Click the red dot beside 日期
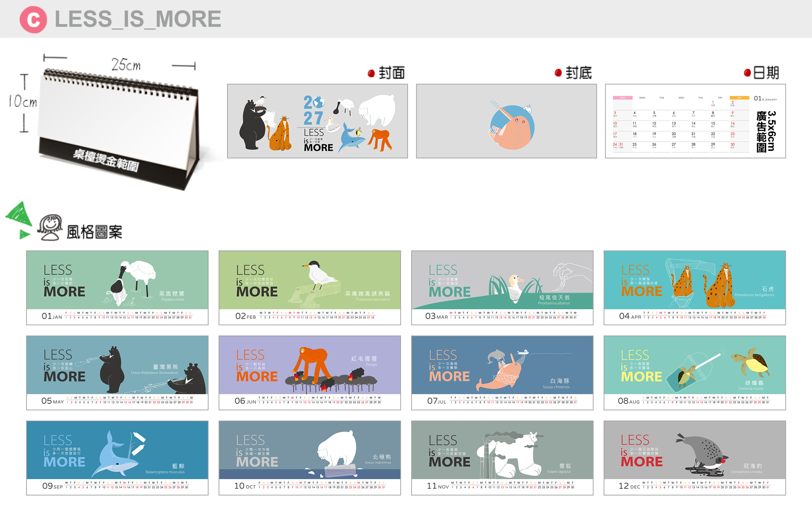Viewport: 812px width, 518px height. pyautogui.click(x=747, y=73)
